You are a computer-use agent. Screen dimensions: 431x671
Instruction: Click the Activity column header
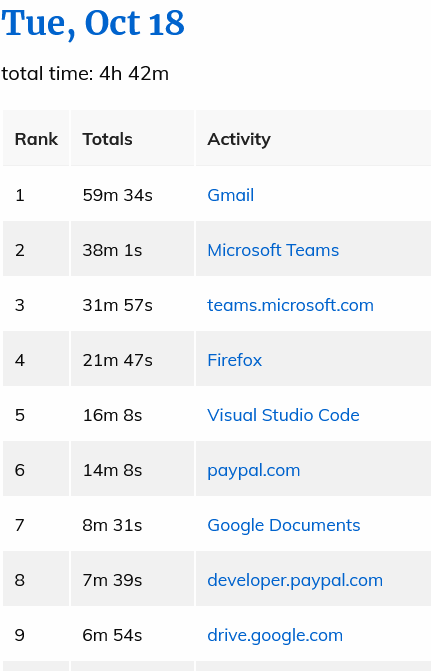point(313,139)
